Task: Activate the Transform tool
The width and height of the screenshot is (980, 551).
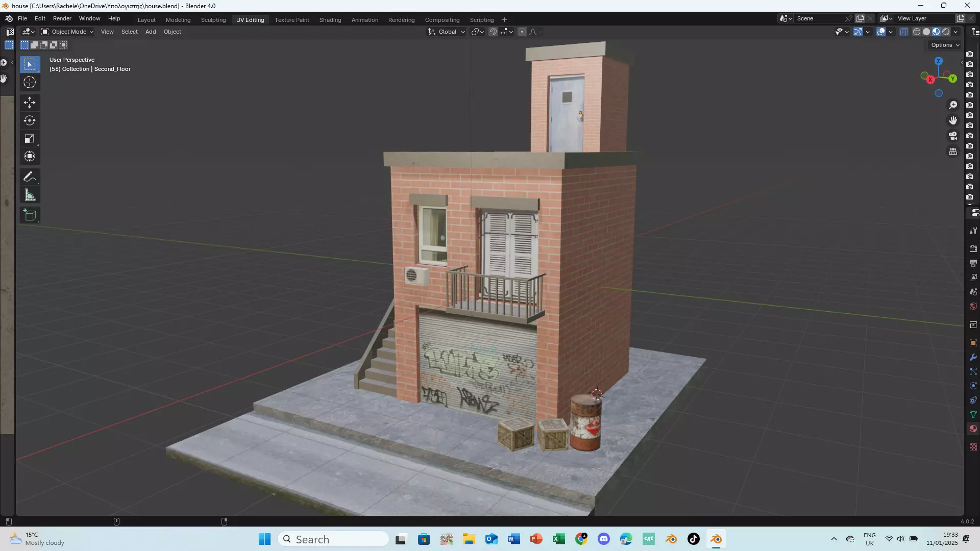Action: 30,156
